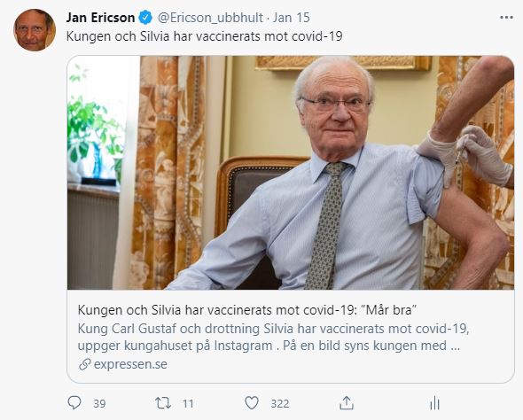Open the three-dot more options menu

(x=506, y=18)
